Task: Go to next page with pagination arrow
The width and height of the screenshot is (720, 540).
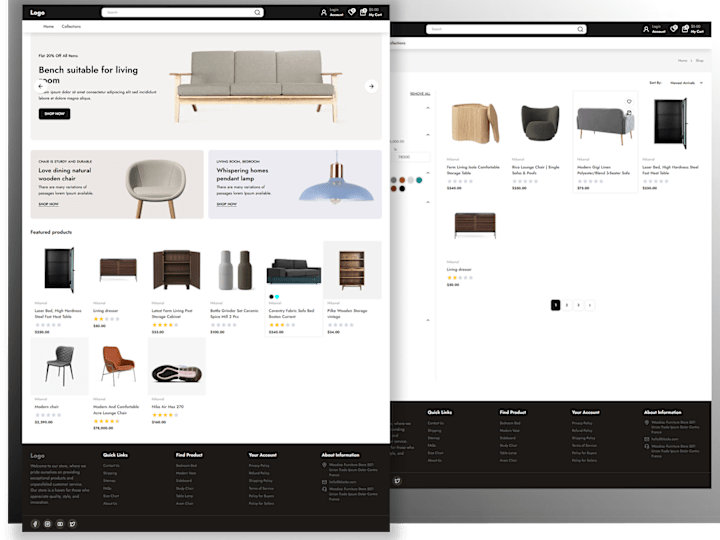Action: pyautogui.click(x=590, y=305)
